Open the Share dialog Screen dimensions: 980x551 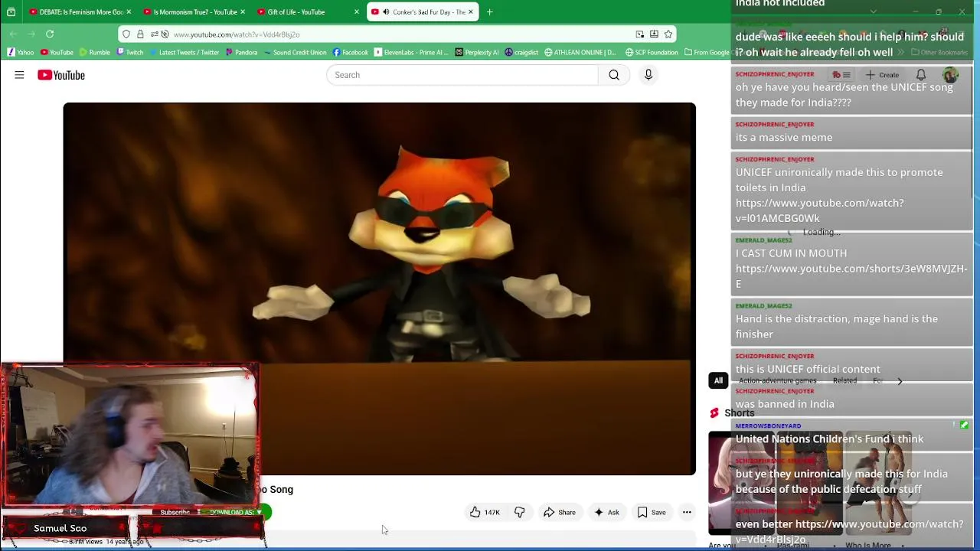click(559, 513)
